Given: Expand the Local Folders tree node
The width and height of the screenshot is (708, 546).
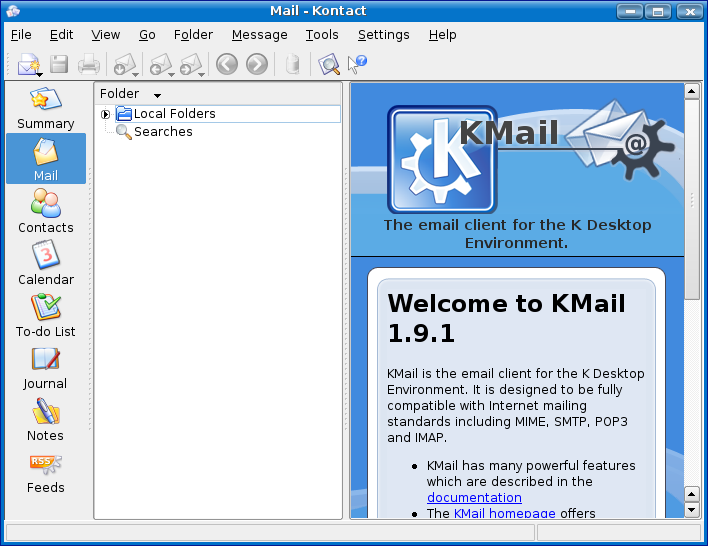Looking at the screenshot, I should [106, 114].
